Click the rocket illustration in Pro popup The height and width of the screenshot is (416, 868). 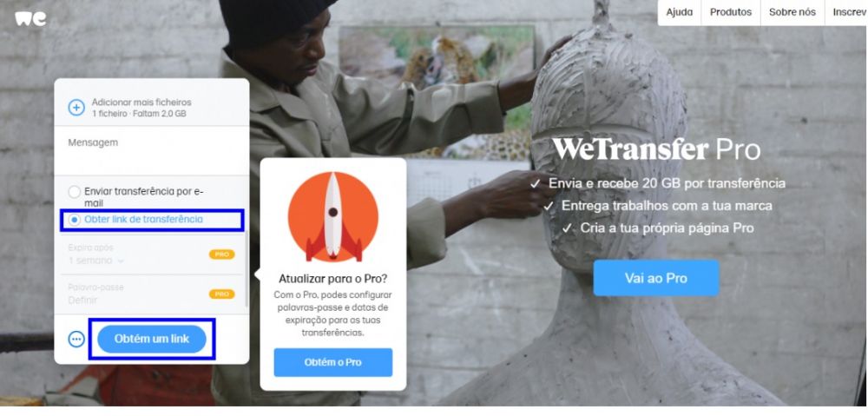[333, 216]
